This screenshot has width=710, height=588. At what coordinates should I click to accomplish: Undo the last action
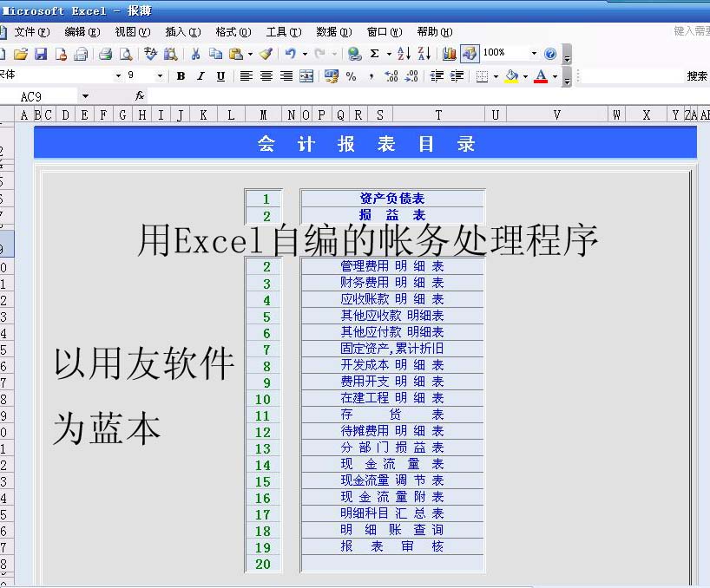click(x=290, y=54)
